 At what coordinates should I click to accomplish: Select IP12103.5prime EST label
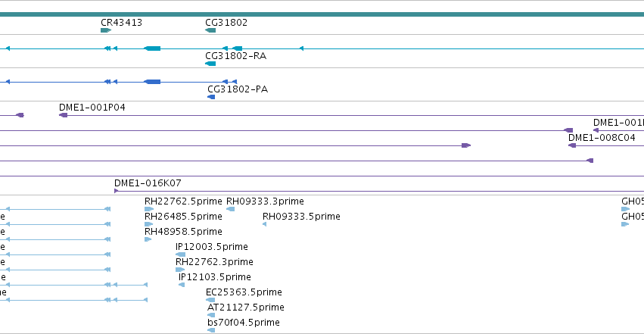coord(214,277)
